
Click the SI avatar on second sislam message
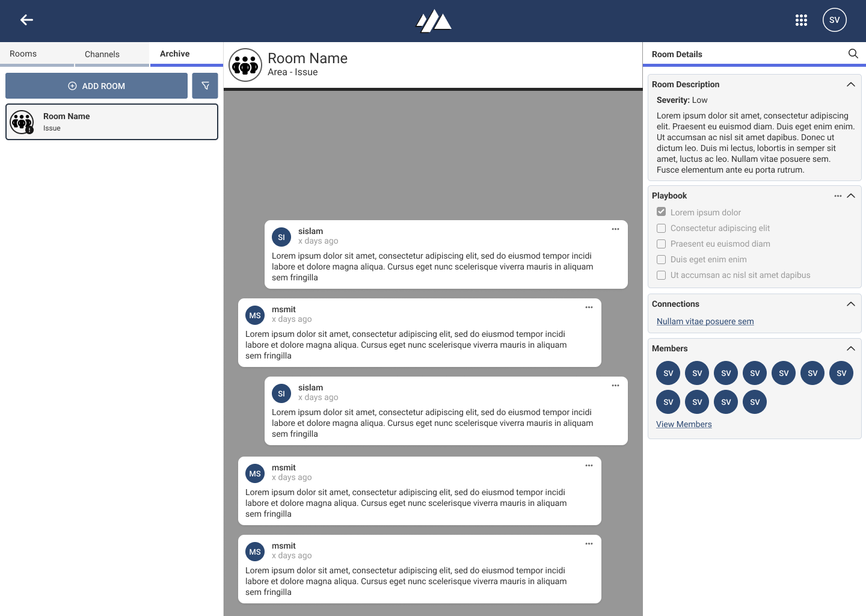pyautogui.click(x=281, y=393)
